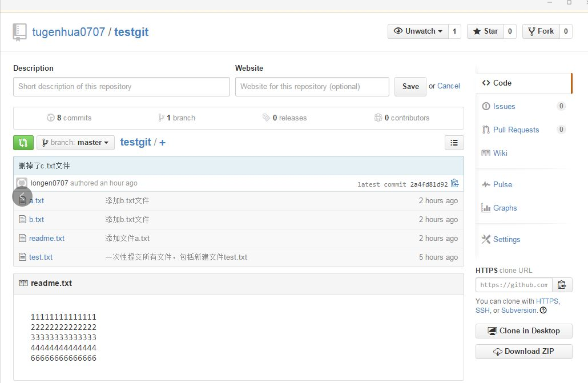Select the HTTPS clone URL field
Viewport: 588px width, 383px height.
[514, 285]
